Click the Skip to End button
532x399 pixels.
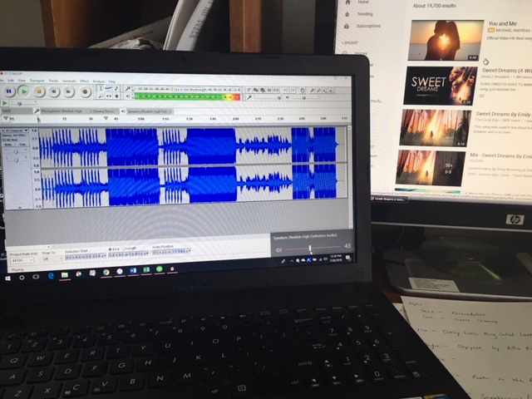point(66,92)
